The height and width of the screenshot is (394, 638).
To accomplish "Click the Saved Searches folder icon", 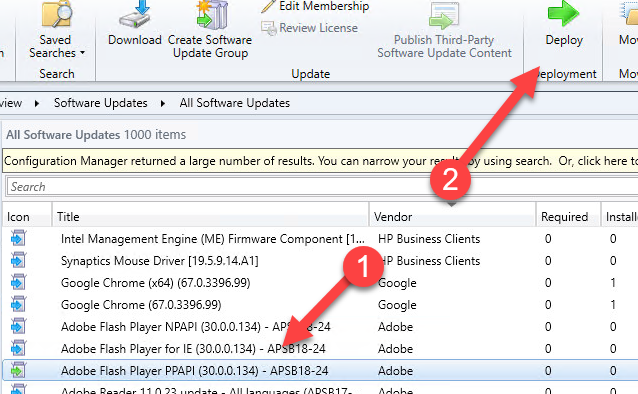I will 57,15.
